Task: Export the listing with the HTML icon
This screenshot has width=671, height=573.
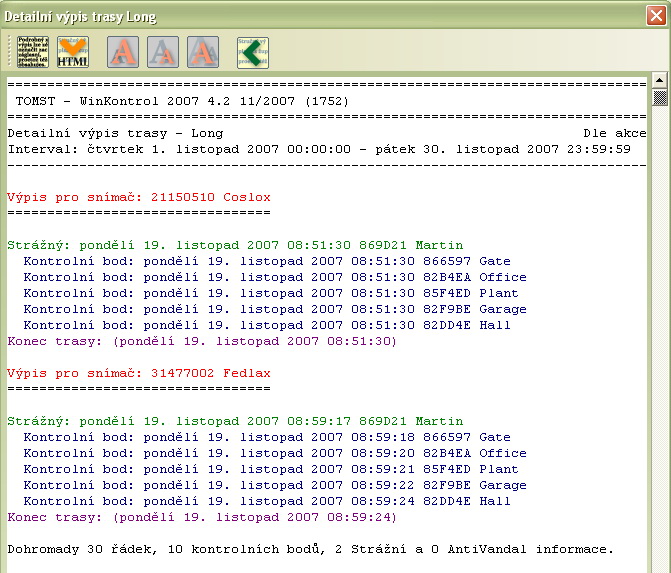Action: point(72,52)
